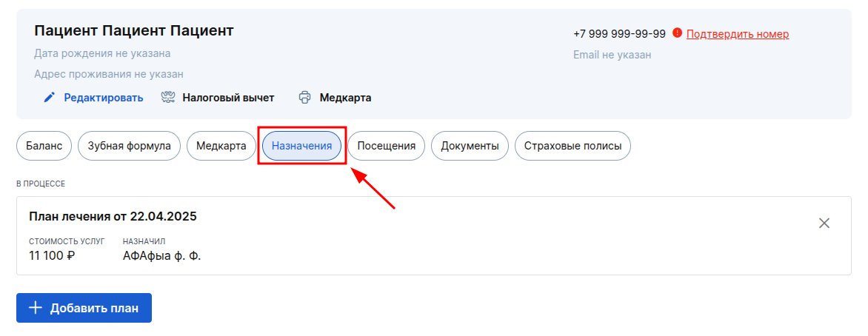Click the text Email не указан
Screen dimensions: 868x336
612,55
